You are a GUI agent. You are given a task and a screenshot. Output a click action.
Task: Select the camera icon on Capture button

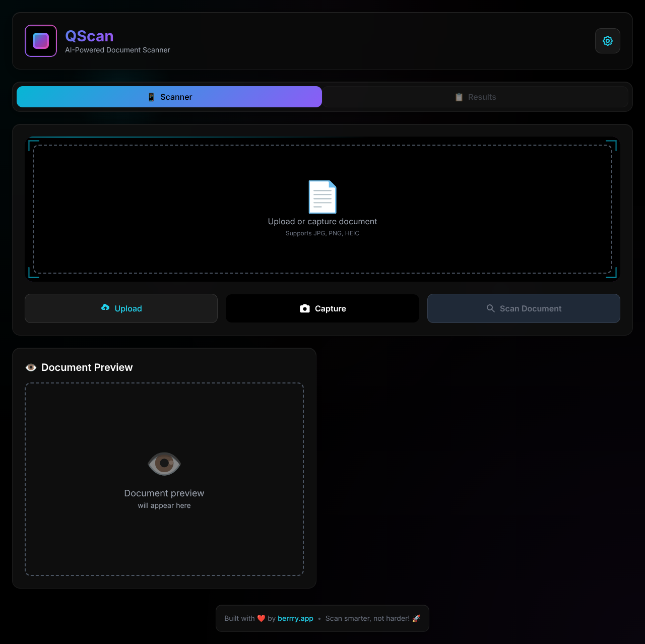(304, 308)
